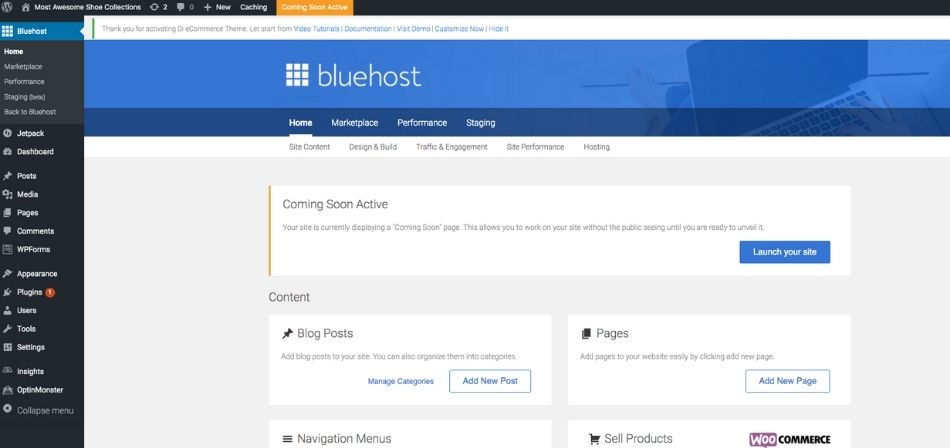The image size is (950, 448).
Task: Click the Navigation Menus card heading
Action: [344, 439]
